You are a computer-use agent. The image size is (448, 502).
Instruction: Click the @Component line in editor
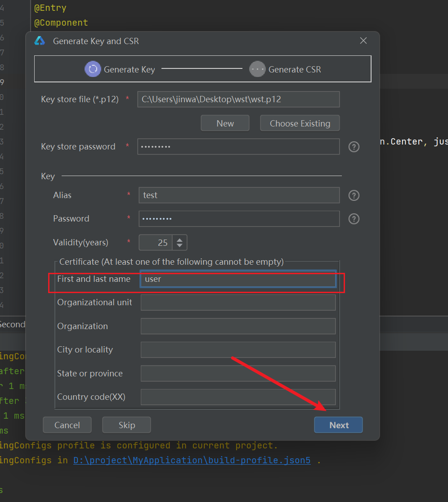coord(61,23)
